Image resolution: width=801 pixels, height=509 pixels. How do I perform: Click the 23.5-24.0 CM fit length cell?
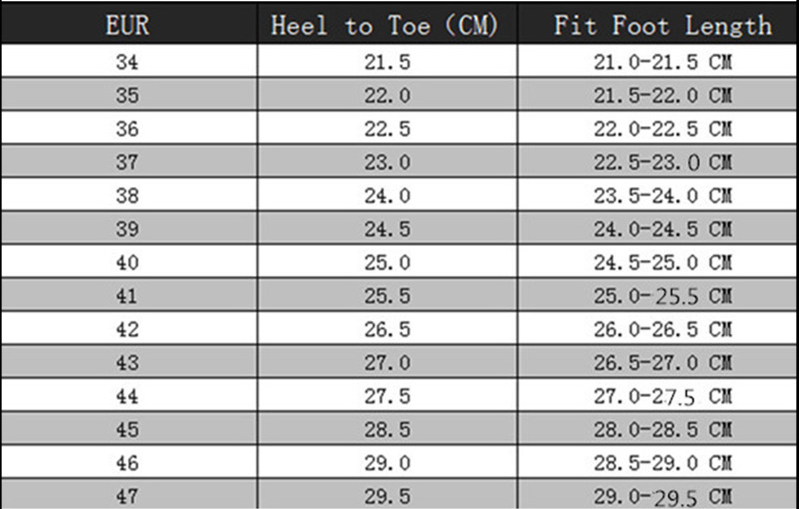click(x=662, y=196)
